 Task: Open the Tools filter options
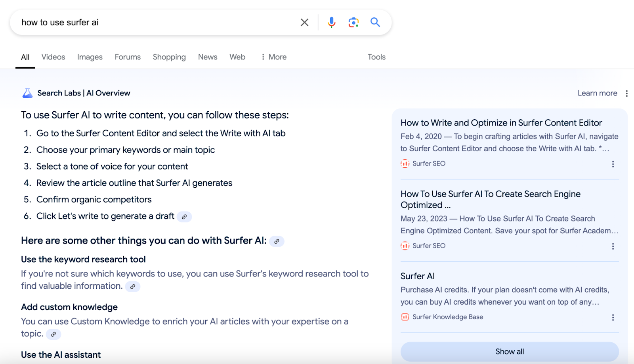point(376,57)
